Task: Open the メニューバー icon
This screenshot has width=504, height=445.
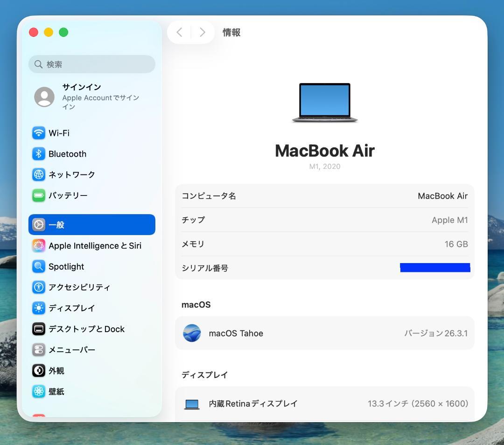Action: [39, 349]
